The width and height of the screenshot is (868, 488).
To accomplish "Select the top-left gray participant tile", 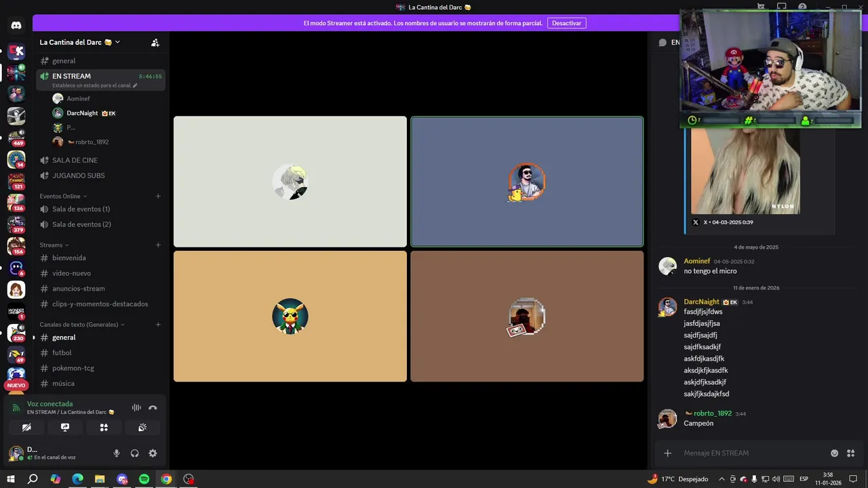I will point(290,182).
